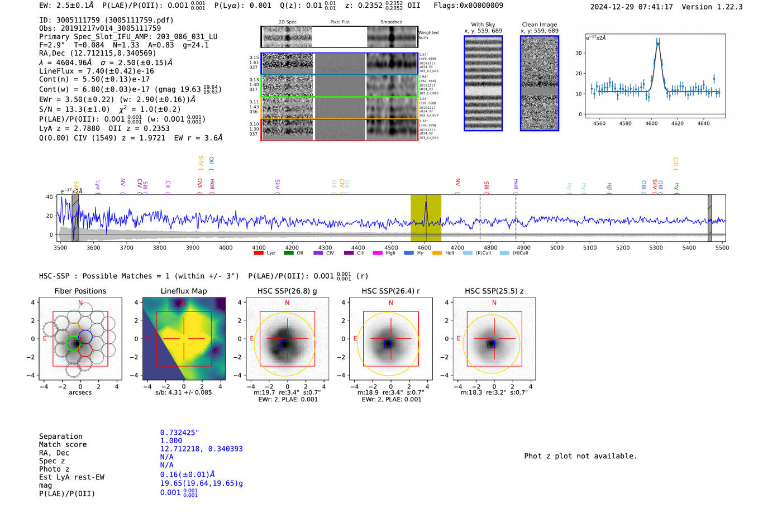782x532 pixels.
Task: Click the 'arcsecs' axis label under Fiber Positions
Action: (80, 392)
